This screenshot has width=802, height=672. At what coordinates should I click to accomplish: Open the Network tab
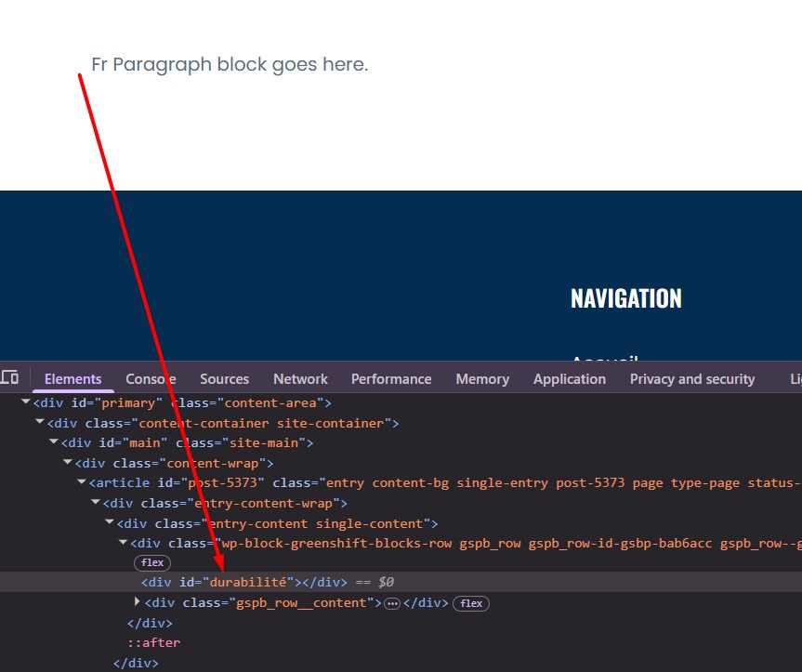(300, 379)
